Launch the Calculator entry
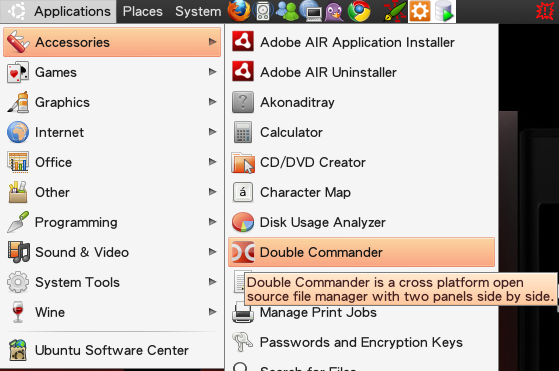Viewport: 559px width, 371px height. coord(361,132)
